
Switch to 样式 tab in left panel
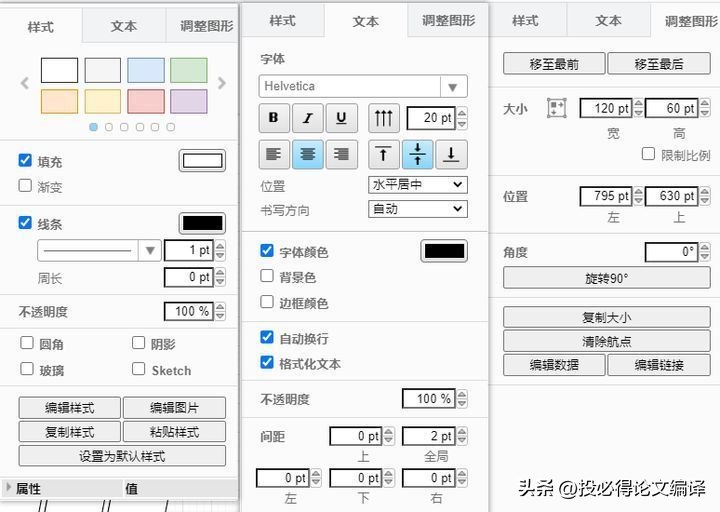click(x=41, y=27)
